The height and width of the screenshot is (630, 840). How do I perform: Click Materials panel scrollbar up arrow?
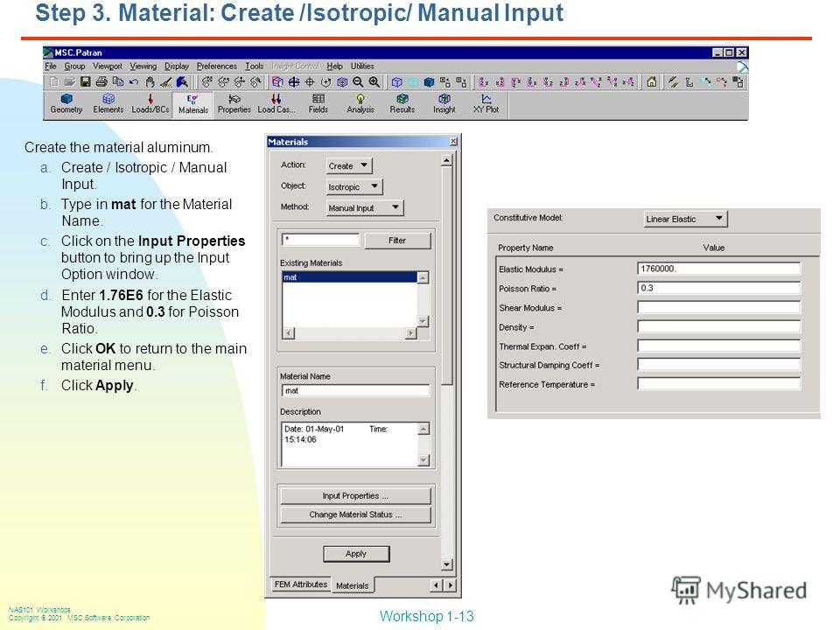pyautogui.click(x=447, y=160)
